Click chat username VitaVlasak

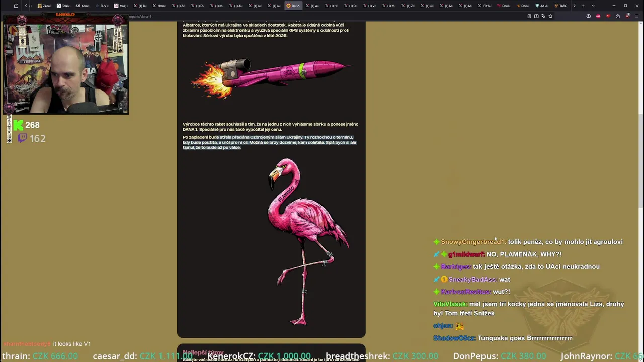(450, 304)
